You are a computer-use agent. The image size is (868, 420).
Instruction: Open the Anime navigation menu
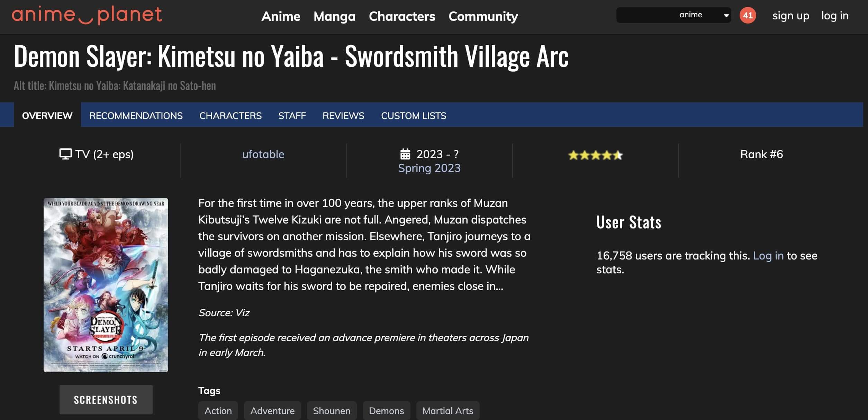281,16
